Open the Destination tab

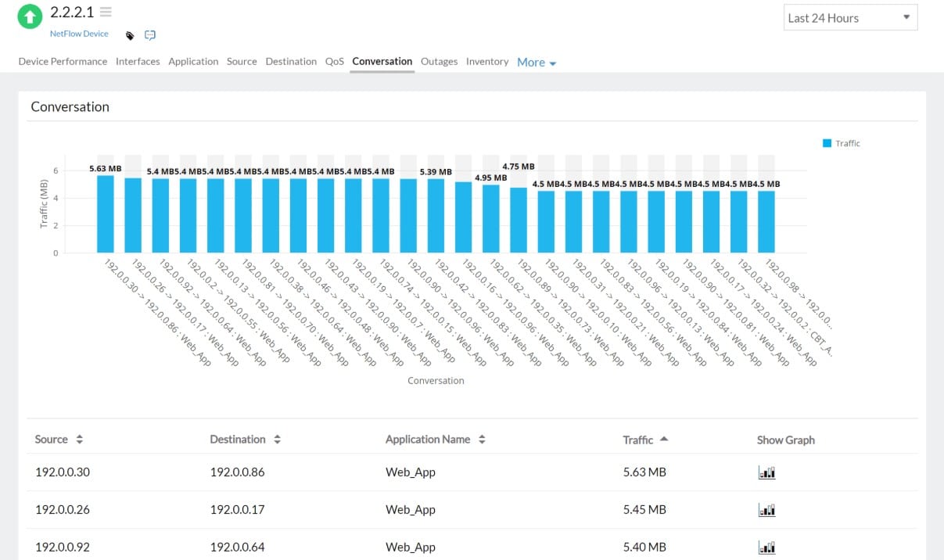click(291, 61)
